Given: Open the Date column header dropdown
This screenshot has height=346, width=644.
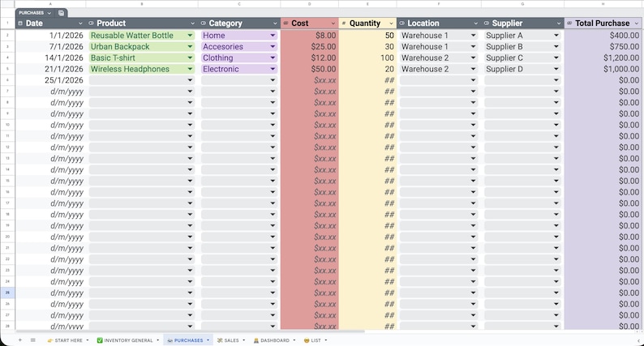Looking at the screenshot, I should tap(80, 23).
